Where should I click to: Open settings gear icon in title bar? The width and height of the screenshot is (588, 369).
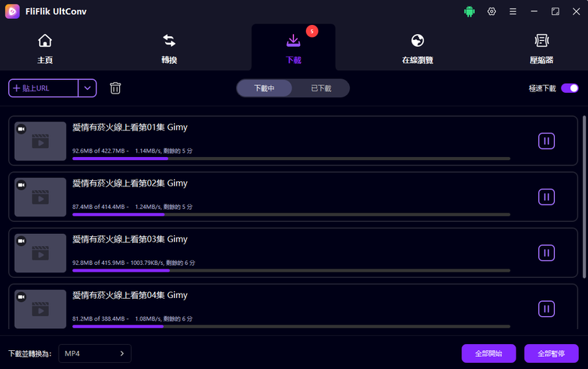tap(492, 11)
